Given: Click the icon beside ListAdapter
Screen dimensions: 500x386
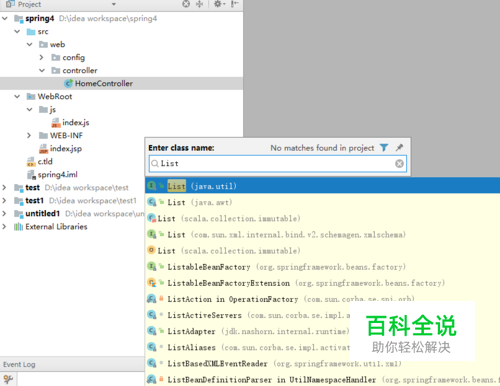Looking at the screenshot, I should click(x=152, y=331).
